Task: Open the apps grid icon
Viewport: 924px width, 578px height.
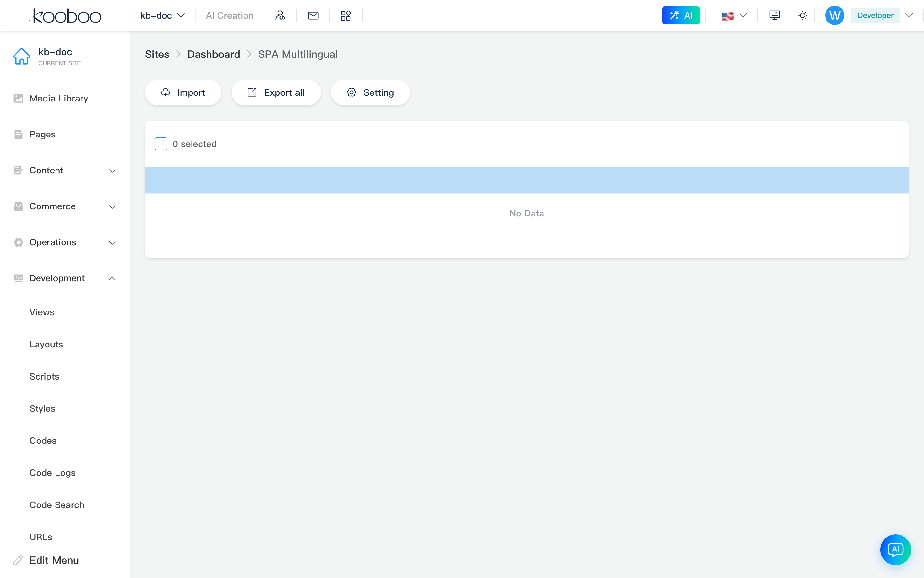Action: coord(346,16)
